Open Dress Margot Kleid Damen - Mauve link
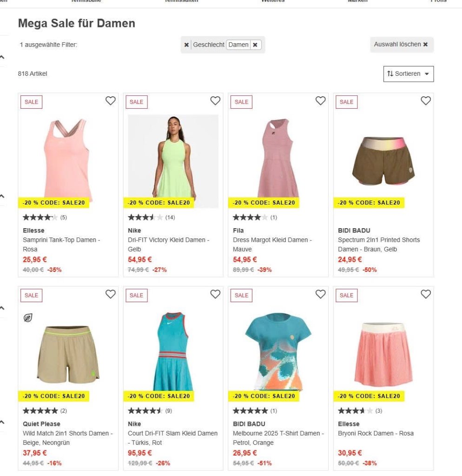Screen dimensions: 462x476 (x=272, y=245)
